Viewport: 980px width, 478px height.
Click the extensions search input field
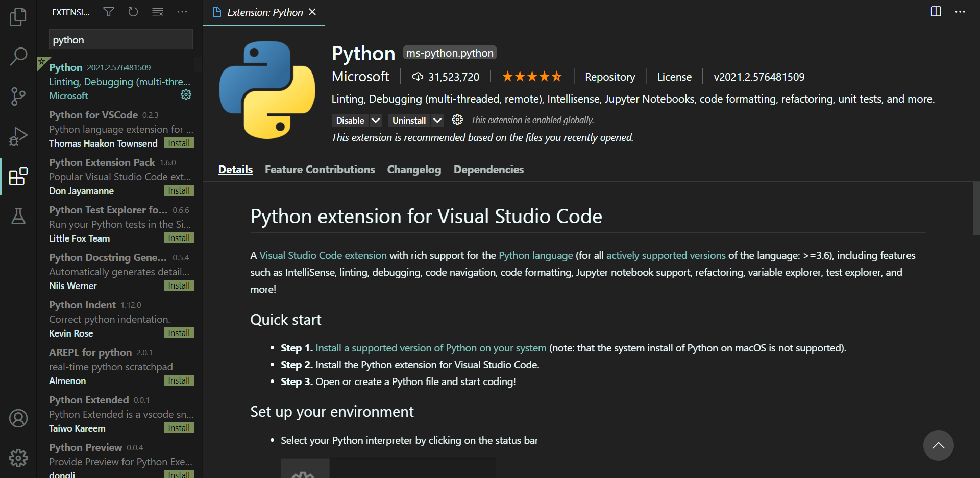[120, 40]
